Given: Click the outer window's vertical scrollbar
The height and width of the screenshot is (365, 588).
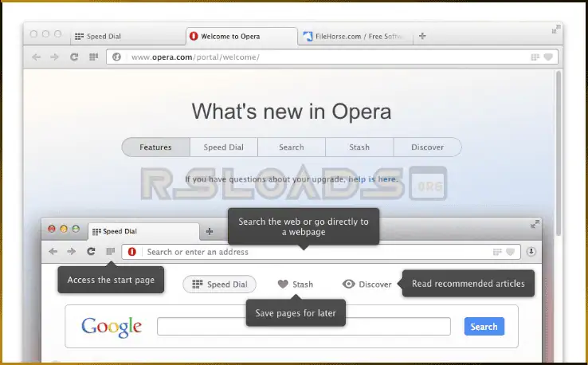Looking at the screenshot, I should (559, 154).
